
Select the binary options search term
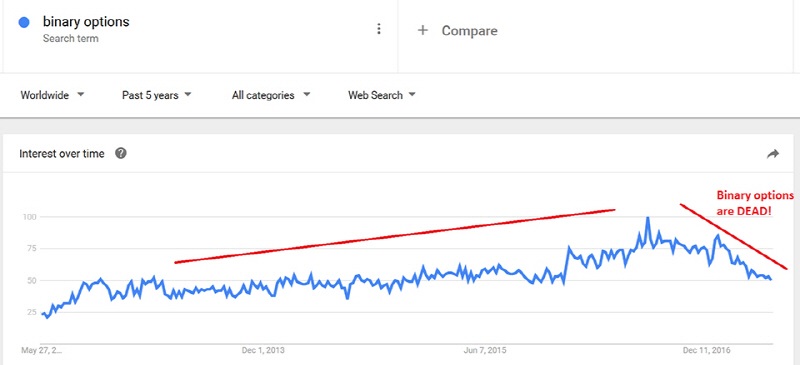(x=86, y=22)
